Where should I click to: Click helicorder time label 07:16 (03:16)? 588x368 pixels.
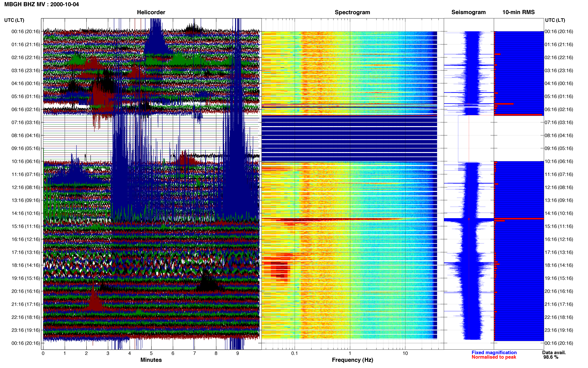26,122
